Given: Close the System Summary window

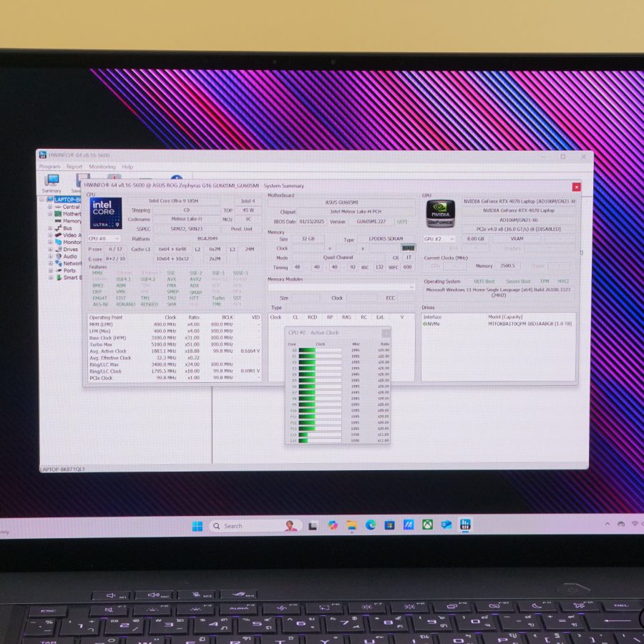Looking at the screenshot, I should coord(576,187).
